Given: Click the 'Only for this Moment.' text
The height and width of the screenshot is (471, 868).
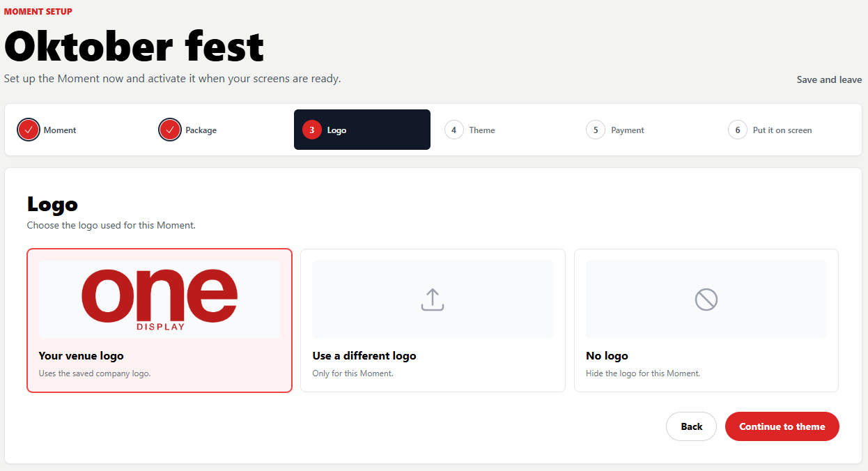Looking at the screenshot, I should (353, 373).
